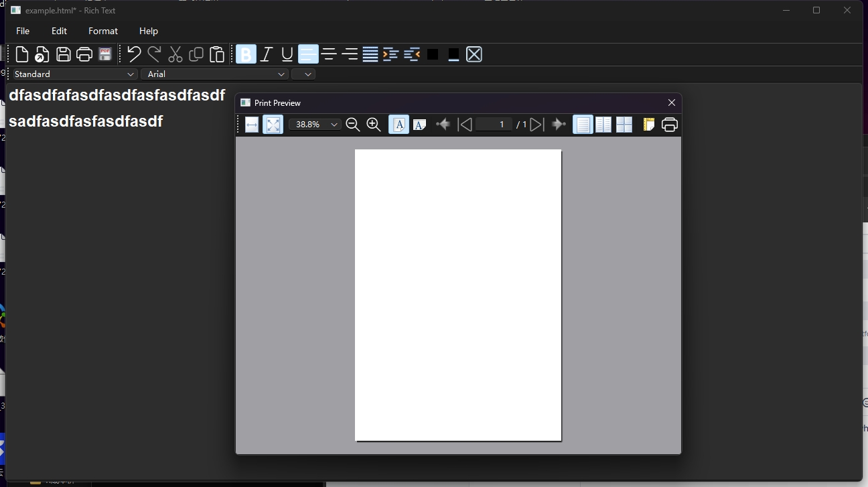868x487 pixels.
Task: Create a new document with New icon
Action: (22, 54)
